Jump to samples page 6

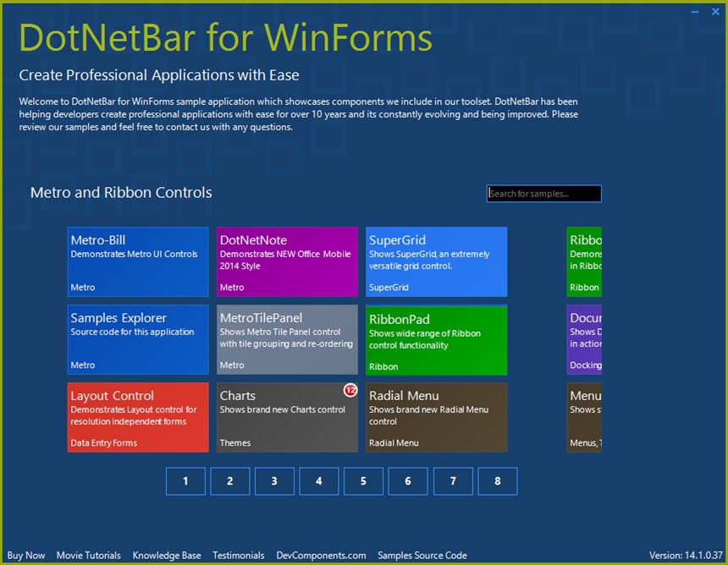point(408,481)
